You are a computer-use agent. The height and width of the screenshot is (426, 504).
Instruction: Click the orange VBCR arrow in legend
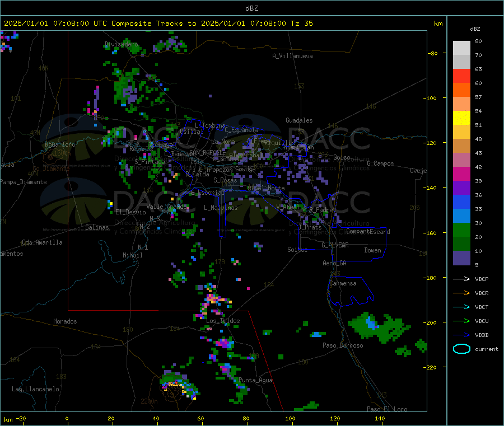(x=461, y=293)
